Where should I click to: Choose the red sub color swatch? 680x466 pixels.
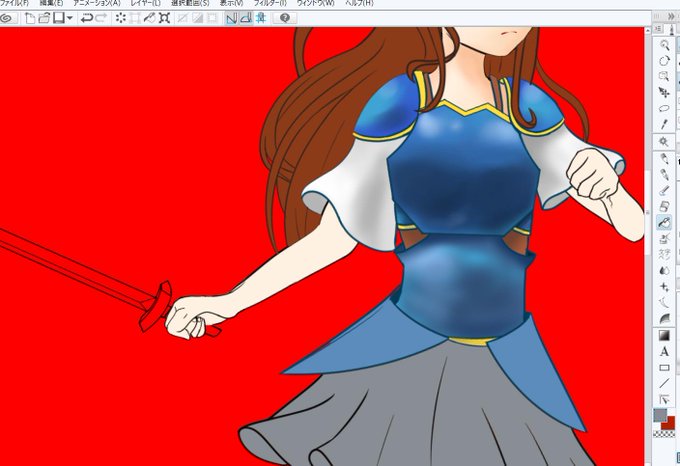[670, 424]
